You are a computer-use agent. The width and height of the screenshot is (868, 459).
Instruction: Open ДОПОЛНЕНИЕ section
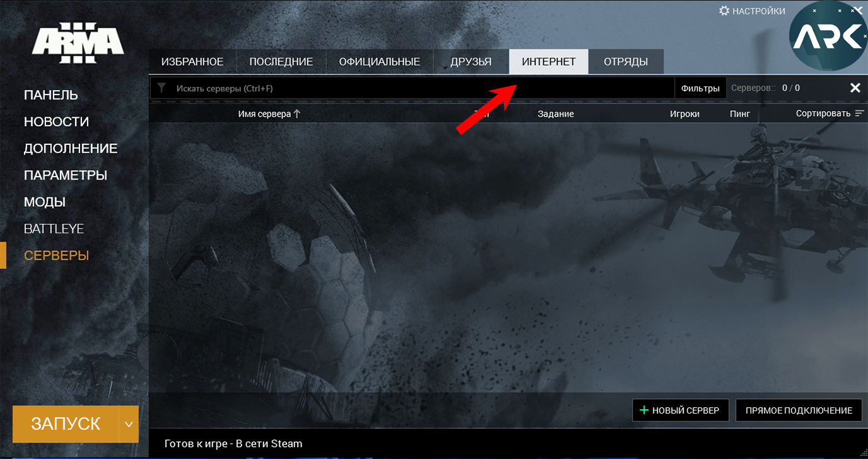tap(71, 149)
